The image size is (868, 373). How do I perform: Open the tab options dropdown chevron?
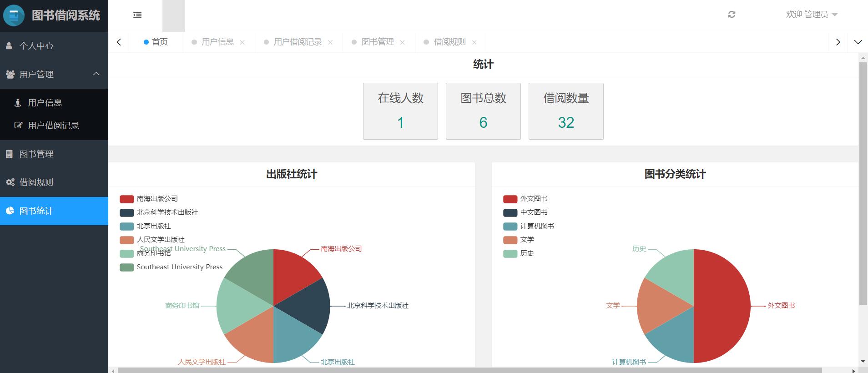click(x=858, y=42)
